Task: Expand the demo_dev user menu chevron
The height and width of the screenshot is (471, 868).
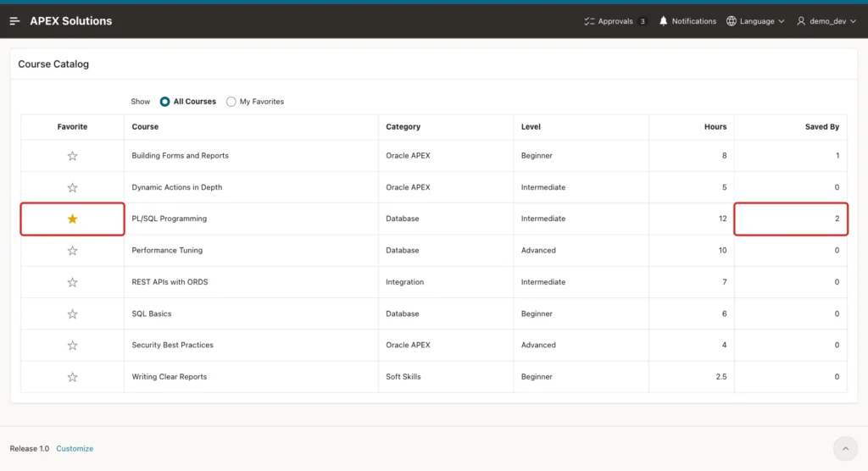Action: (853, 21)
